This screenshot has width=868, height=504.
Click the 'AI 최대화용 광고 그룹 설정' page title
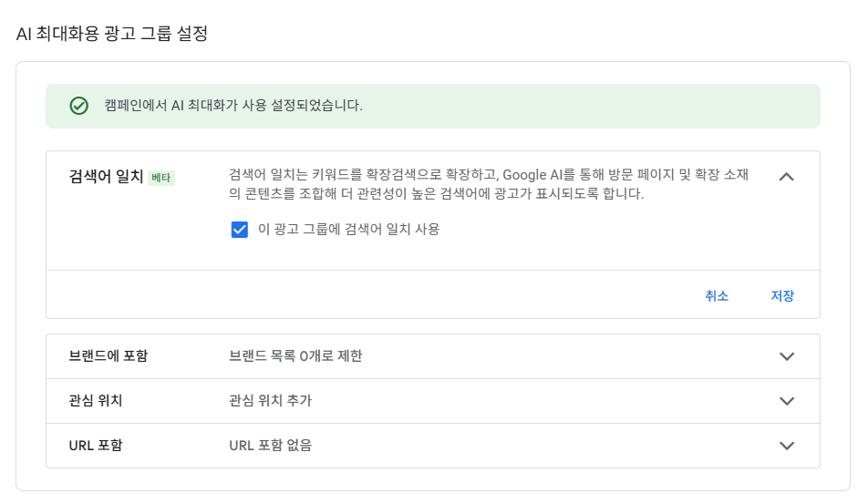pyautogui.click(x=113, y=35)
